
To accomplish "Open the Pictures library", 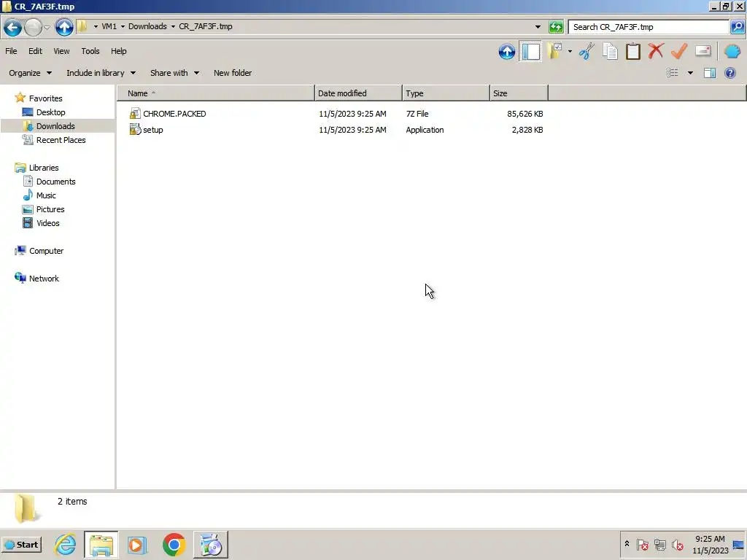I will point(50,209).
